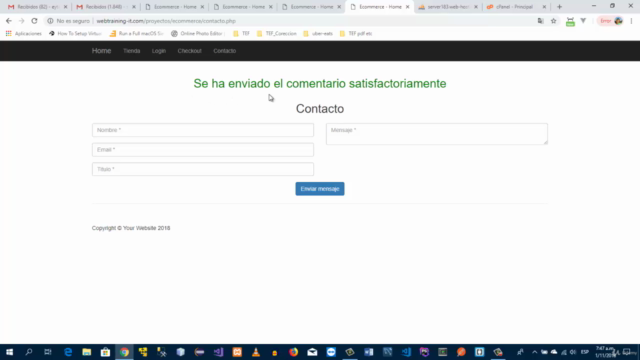
Task: Click the 'No es seguro' site info
Action: (68, 21)
